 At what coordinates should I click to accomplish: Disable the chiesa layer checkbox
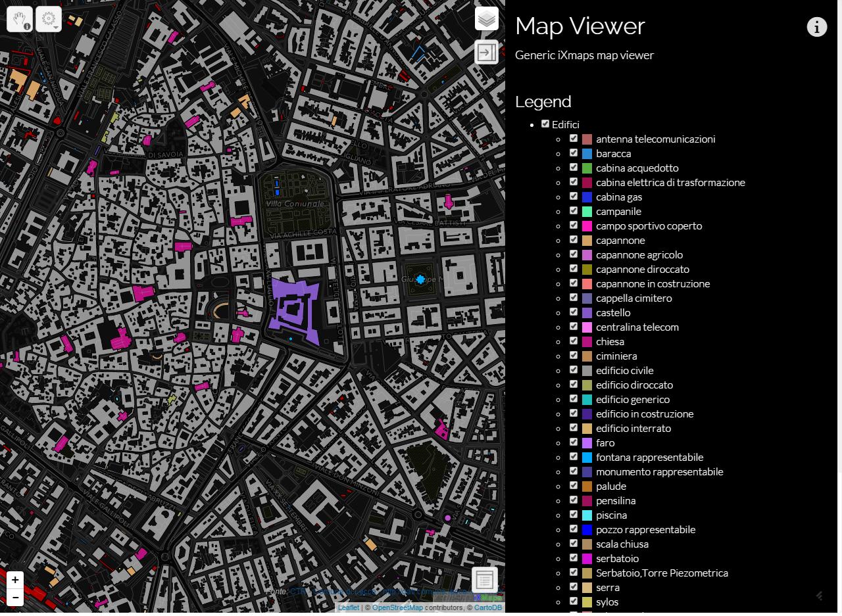pyautogui.click(x=574, y=341)
